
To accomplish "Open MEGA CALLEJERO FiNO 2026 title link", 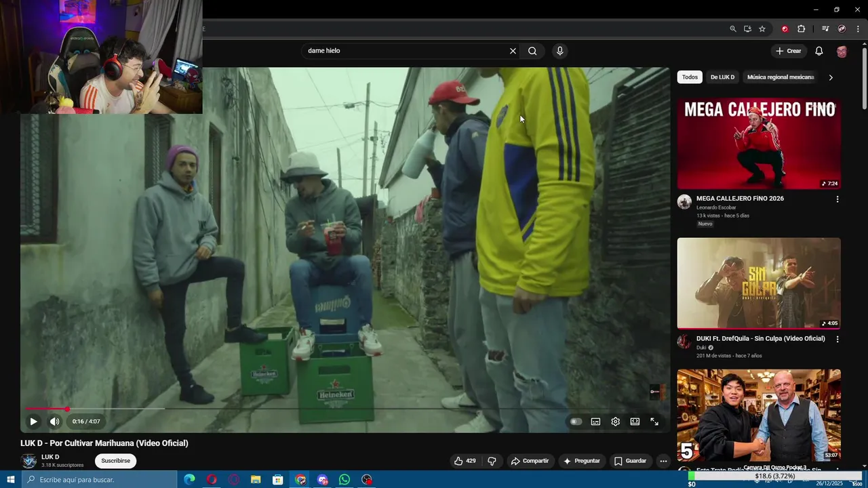I will [x=740, y=199].
